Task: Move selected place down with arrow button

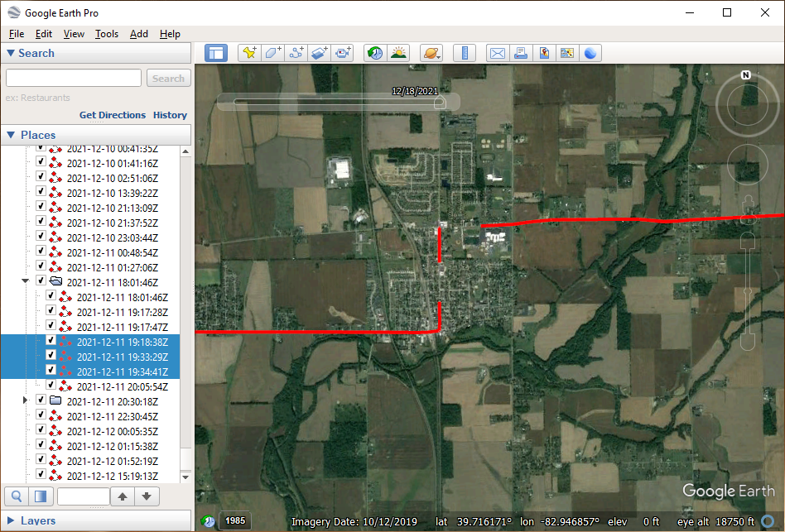Action: pos(147,496)
